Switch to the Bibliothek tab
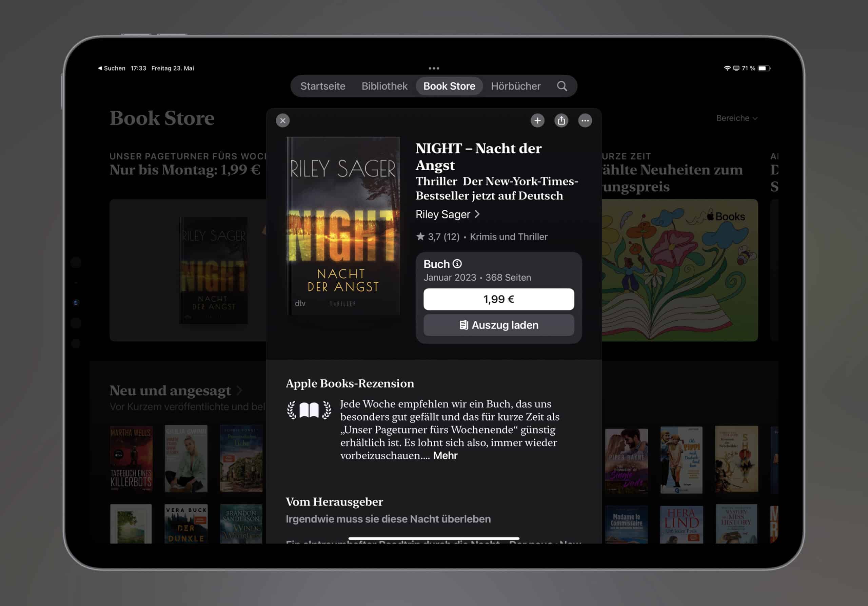The image size is (868, 606). [x=384, y=86]
